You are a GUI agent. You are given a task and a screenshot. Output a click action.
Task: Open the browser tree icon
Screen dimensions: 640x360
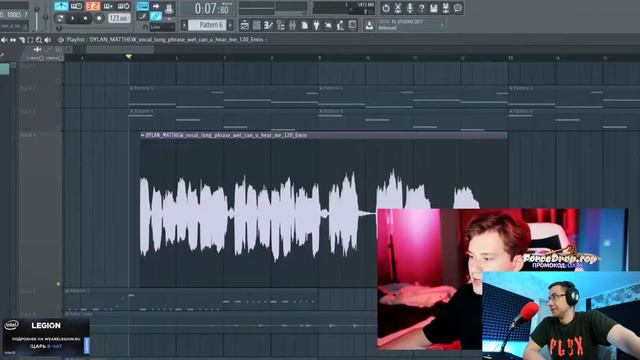coord(280,25)
